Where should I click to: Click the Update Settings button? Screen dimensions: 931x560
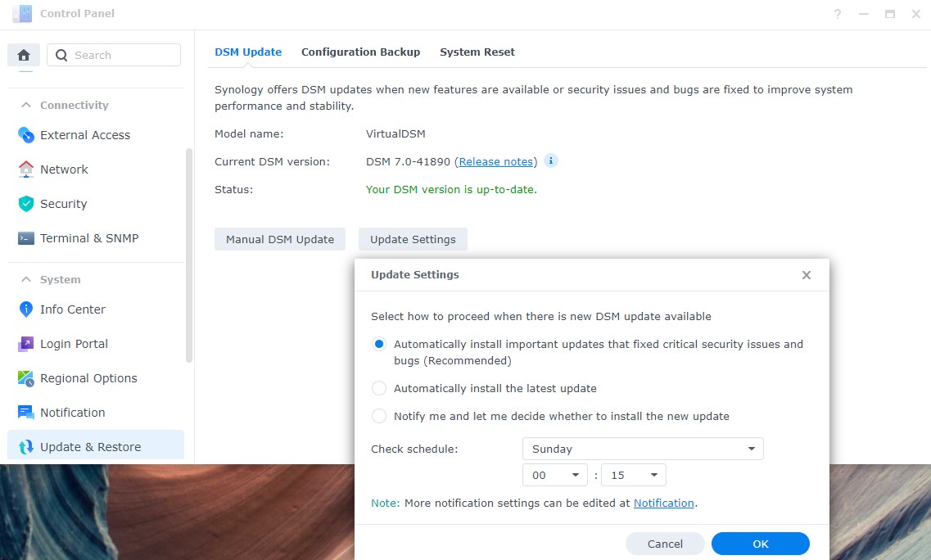pos(413,239)
